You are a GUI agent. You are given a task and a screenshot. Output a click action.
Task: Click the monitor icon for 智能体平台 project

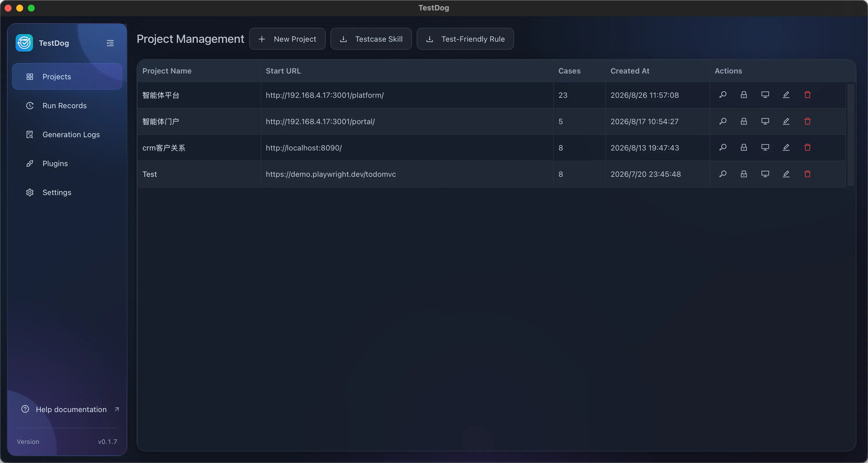click(765, 95)
